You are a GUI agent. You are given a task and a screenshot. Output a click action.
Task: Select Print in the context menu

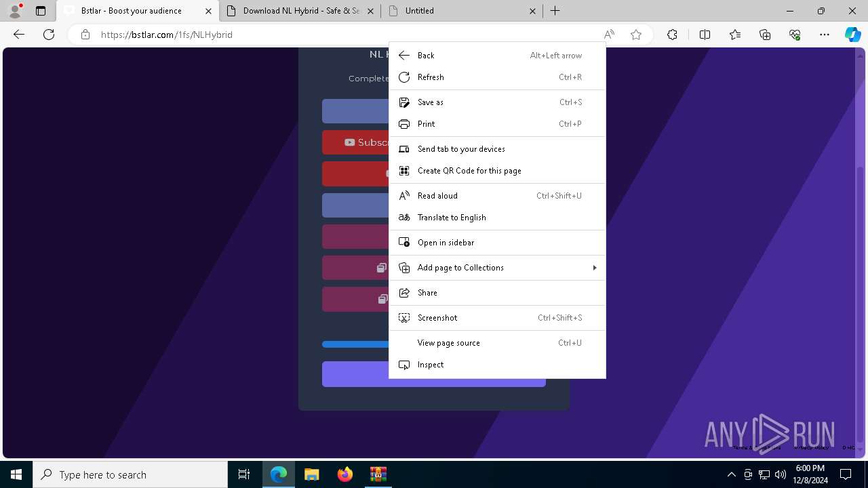(x=497, y=124)
